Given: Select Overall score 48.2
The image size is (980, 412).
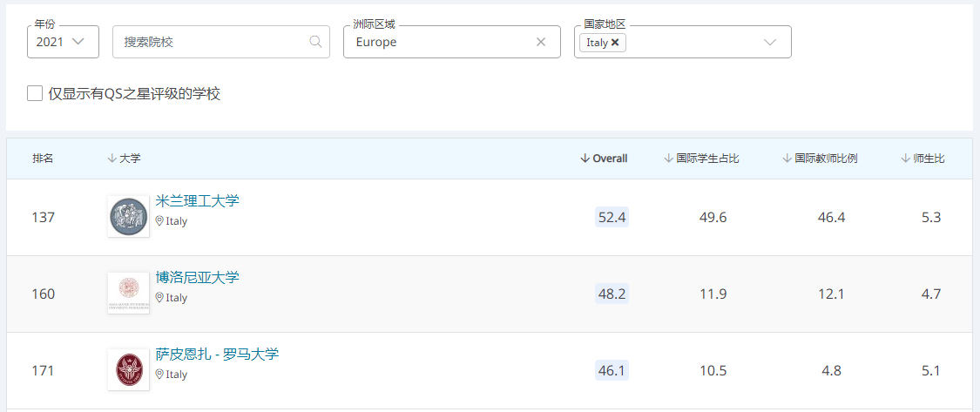Looking at the screenshot, I should click(612, 294).
